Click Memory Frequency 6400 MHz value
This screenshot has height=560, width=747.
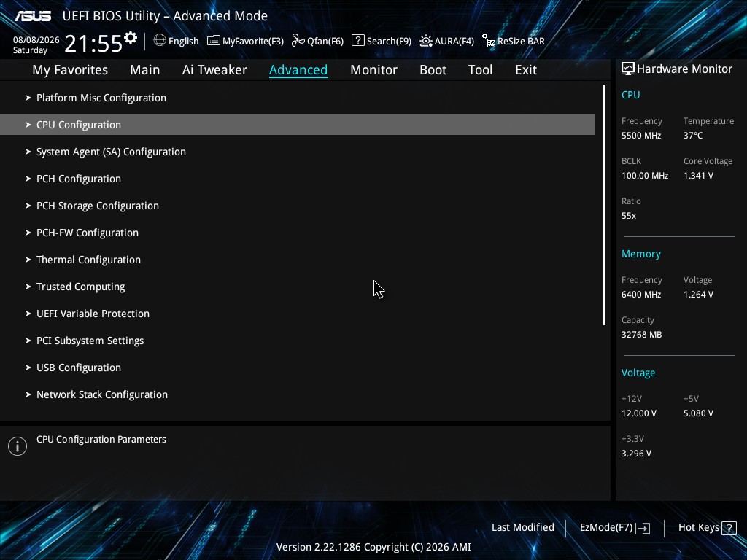click(641, 295)
